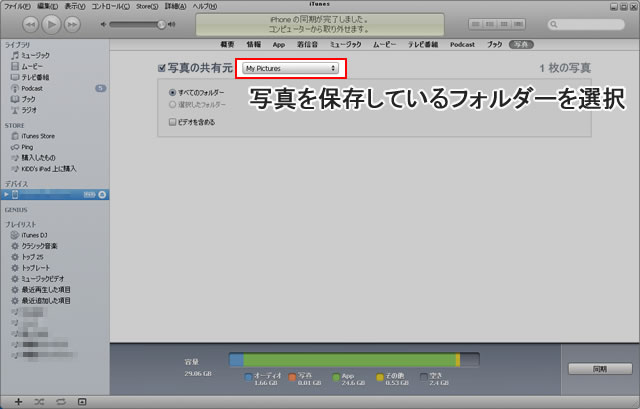This screenshot has height=409, width=640.
Task: Click the high volume speaker icon
Action: click(x=172, y=24)
